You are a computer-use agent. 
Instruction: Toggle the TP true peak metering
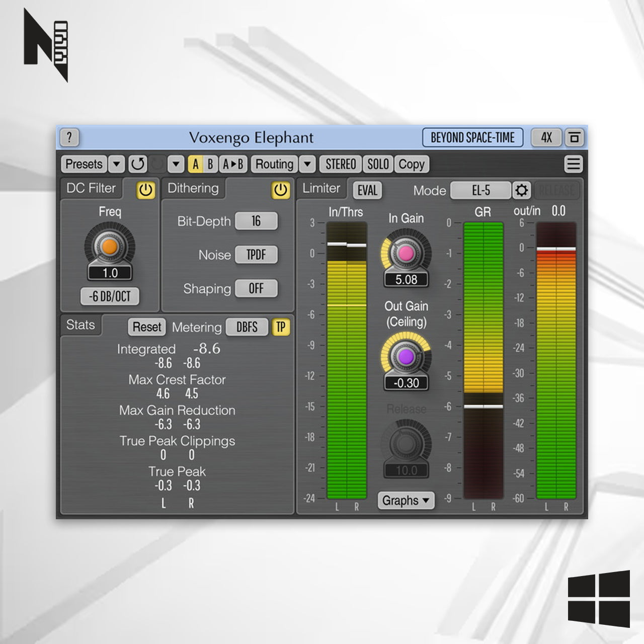tap(281, 327)
